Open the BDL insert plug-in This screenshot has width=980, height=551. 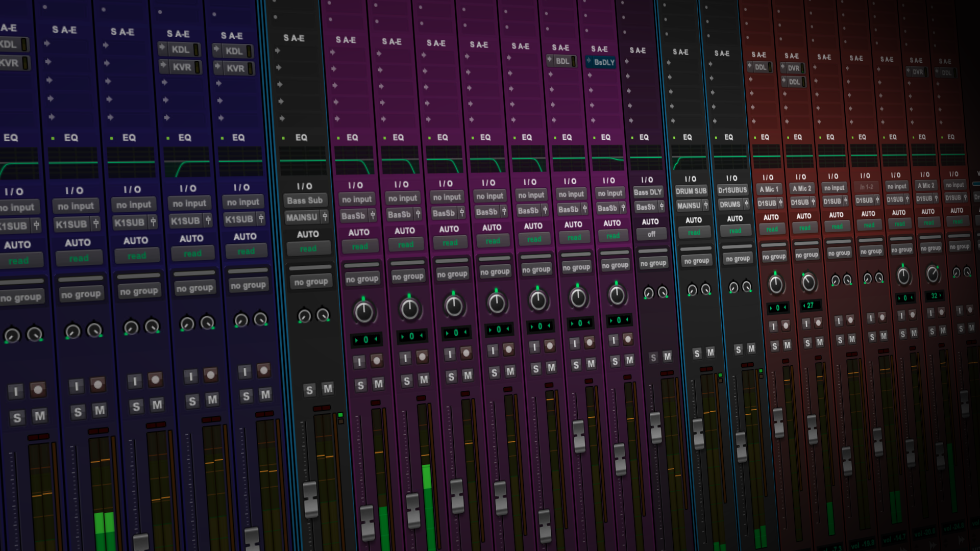pyautogui.click(x=562, y=61)
